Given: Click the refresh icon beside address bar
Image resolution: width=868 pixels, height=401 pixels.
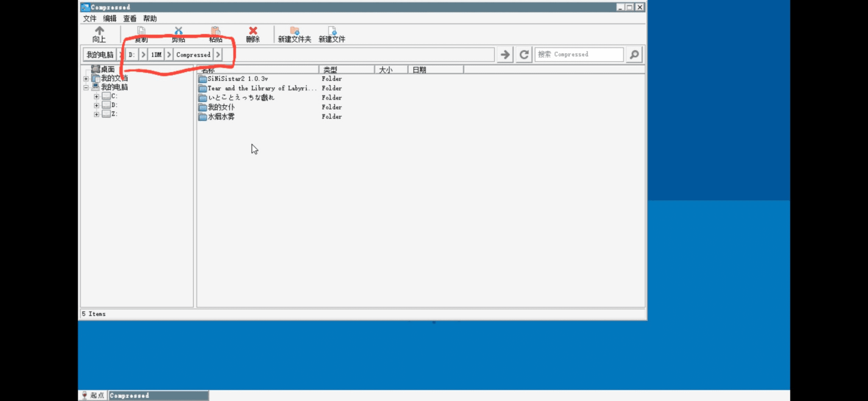Looking at the screenshot, I should [x=524, y=55].
